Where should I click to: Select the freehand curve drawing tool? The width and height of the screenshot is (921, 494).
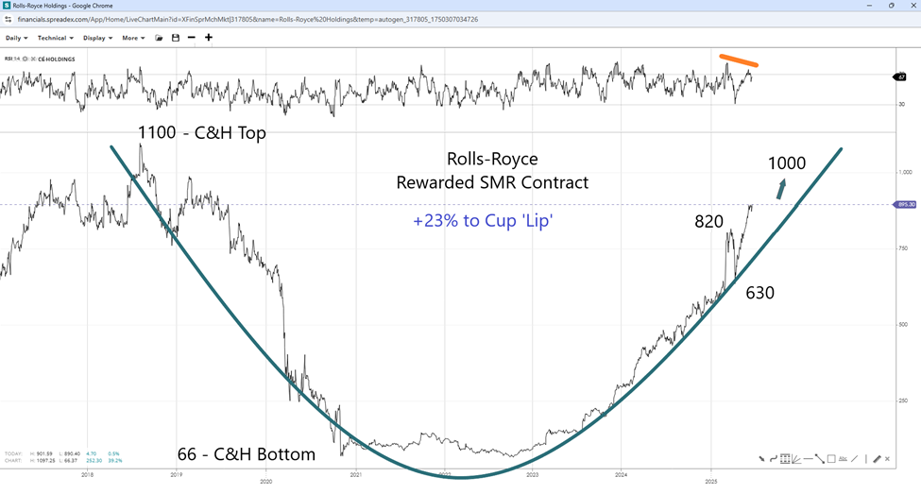click(x=774, y=459)
